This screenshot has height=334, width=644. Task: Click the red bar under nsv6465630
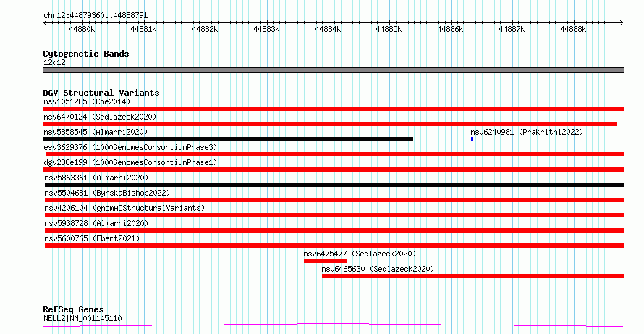pyautogui.click(x=473, y=276)
